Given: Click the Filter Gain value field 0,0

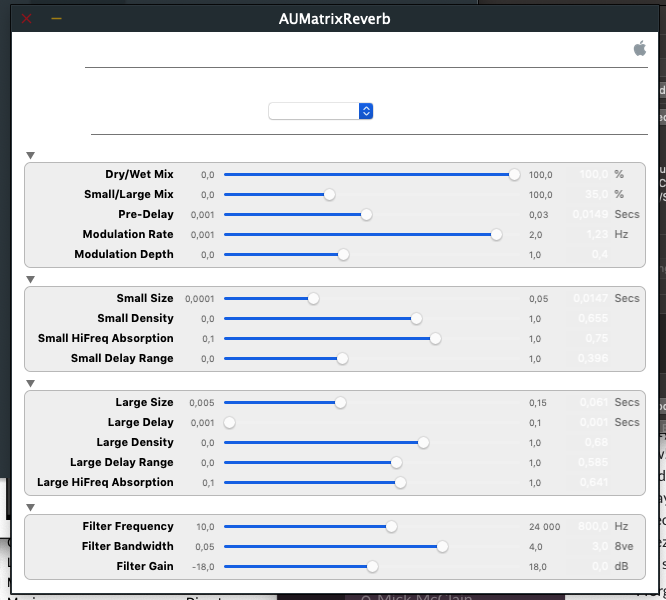Looking at the screenshot, I should pos(589,566).
